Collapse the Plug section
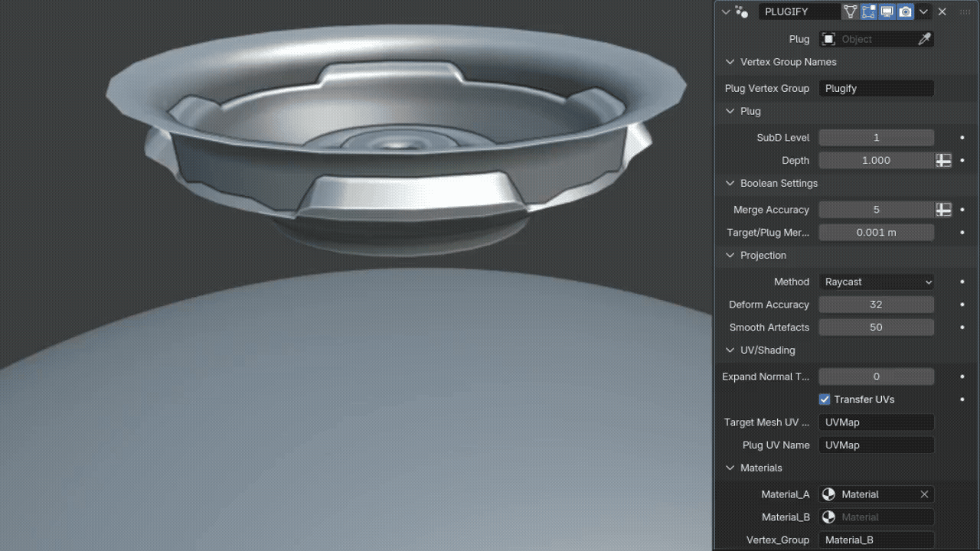Screen dimensions: 980x551 (x=729, y=111)
